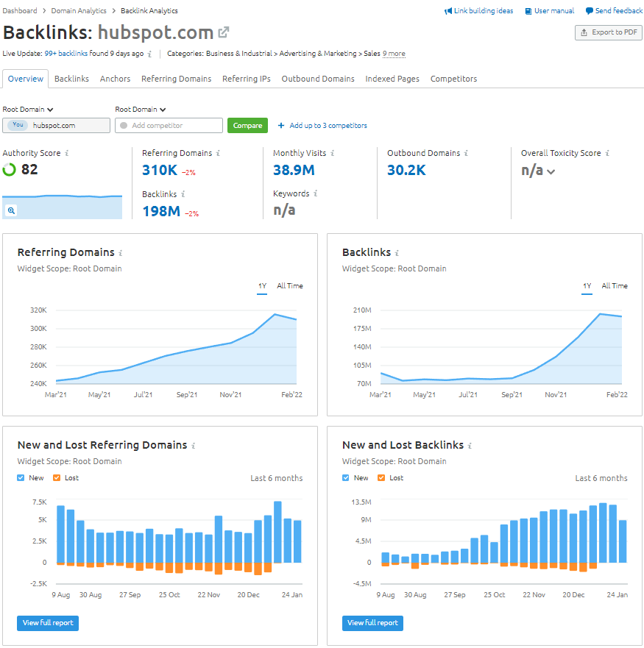The image size is (644, 648).
Task: Click the info icon beside Monthly Visits
Action: [x=332, y=153]
